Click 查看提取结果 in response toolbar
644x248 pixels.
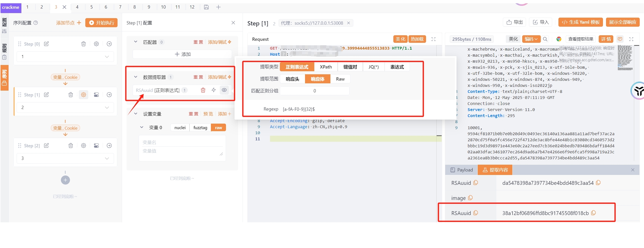581,39
